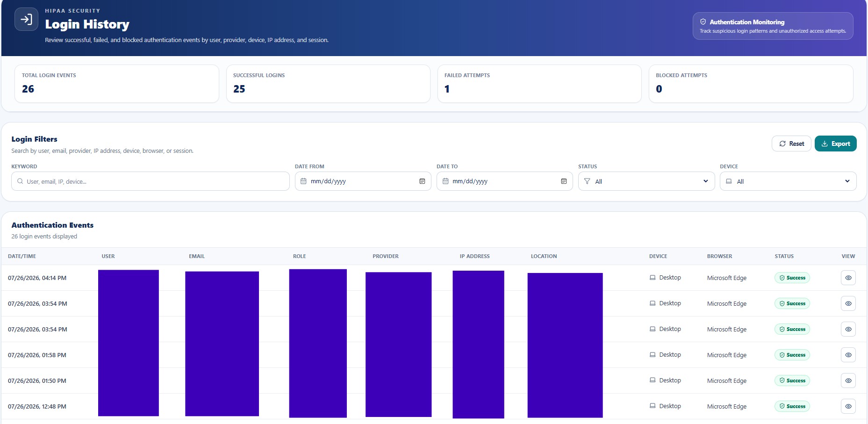Click Microsoft Edge on the 12:48 PM row
The image size is (868, 424).
point(726,406)
